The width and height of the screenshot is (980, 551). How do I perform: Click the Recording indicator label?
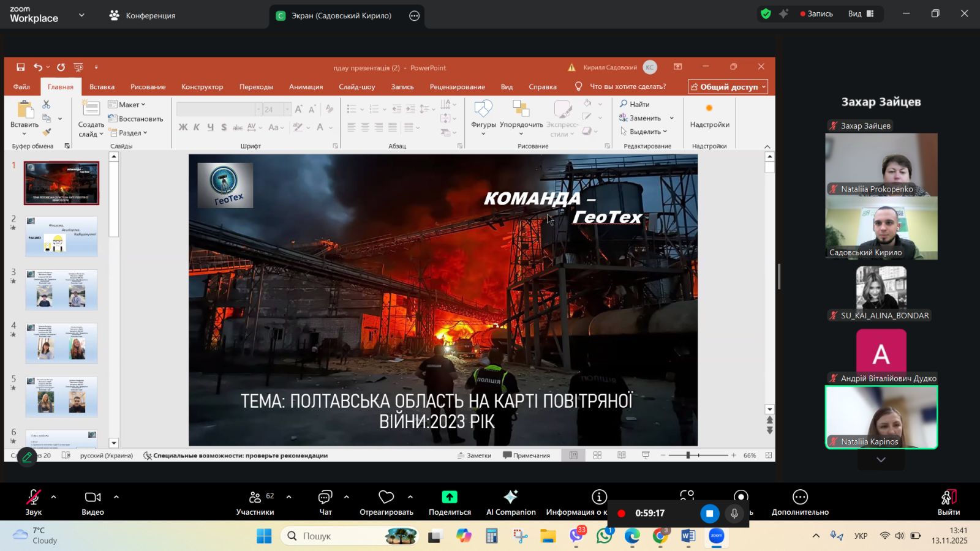pos(816,13)
